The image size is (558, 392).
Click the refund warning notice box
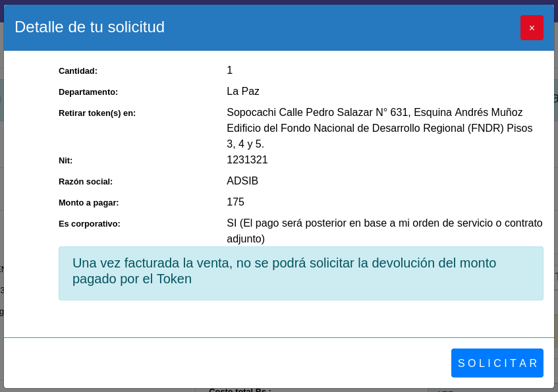coord(300,273)
